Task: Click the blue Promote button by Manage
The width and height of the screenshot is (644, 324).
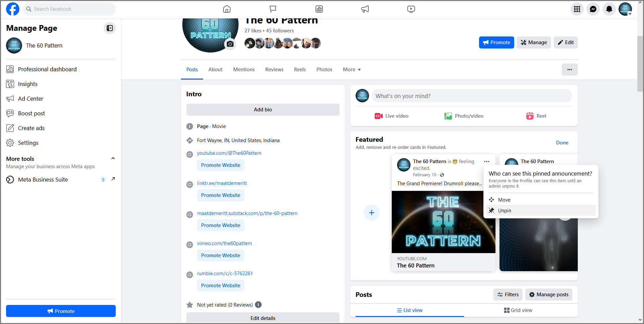Action: (496, 42)
